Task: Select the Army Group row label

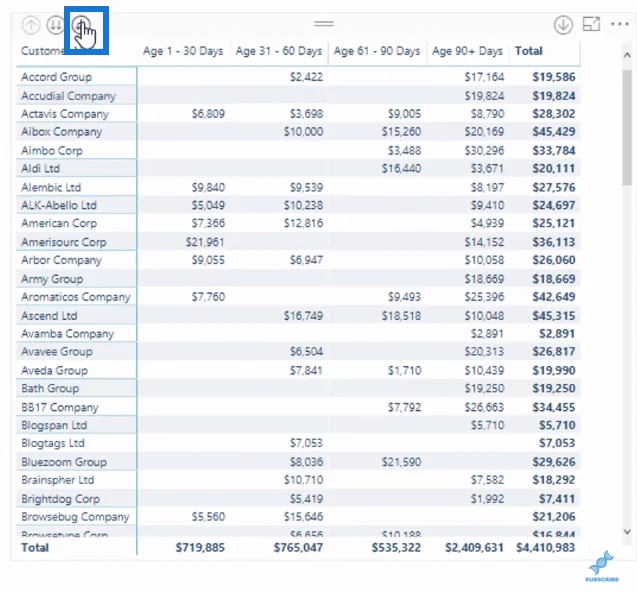Action: (52, 279)
